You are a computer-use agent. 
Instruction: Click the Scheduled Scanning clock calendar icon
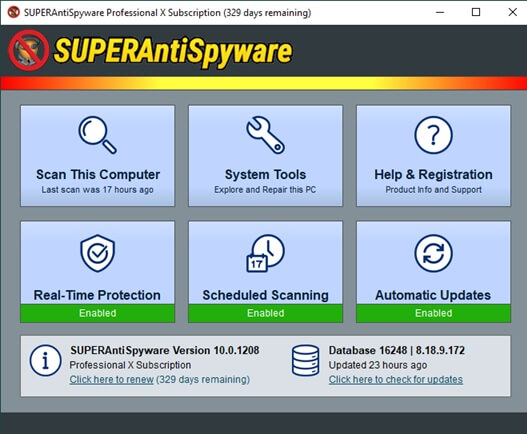click(x=266, y=253)
